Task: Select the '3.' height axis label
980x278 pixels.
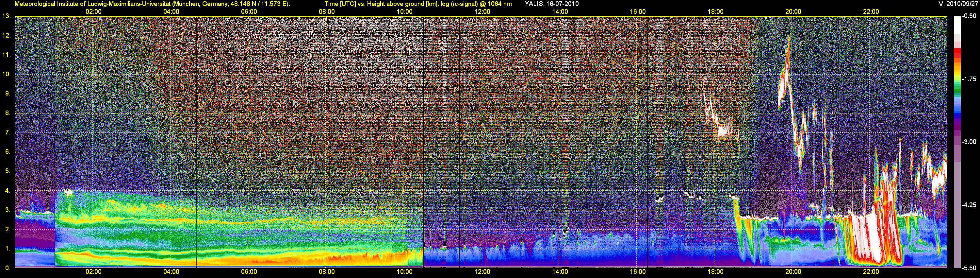Action: 8,210
